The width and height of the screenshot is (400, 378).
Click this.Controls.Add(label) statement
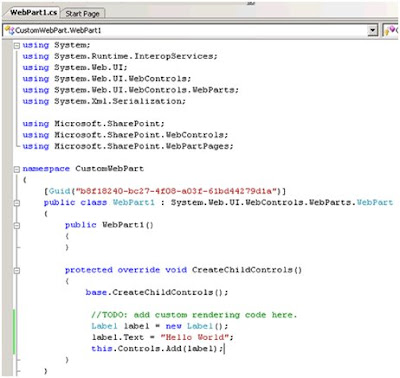157,349
